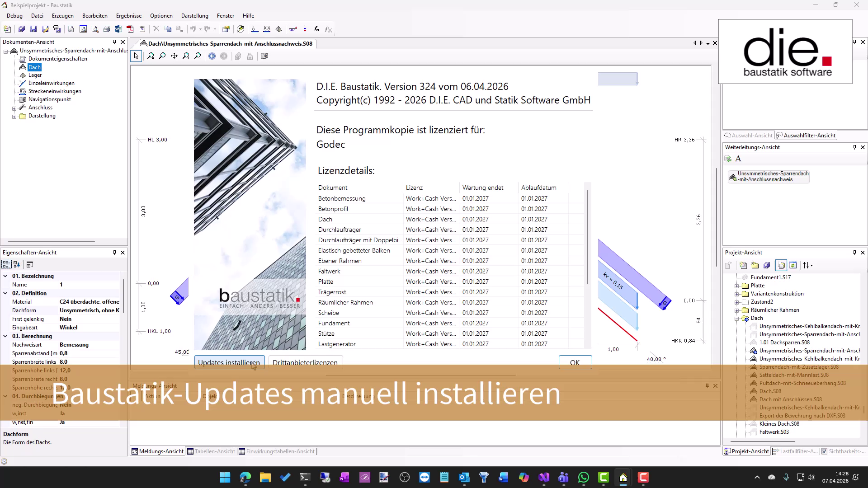Click the undo arrow icon
Viewport: 868px width, 488px height.
point(193,29)
